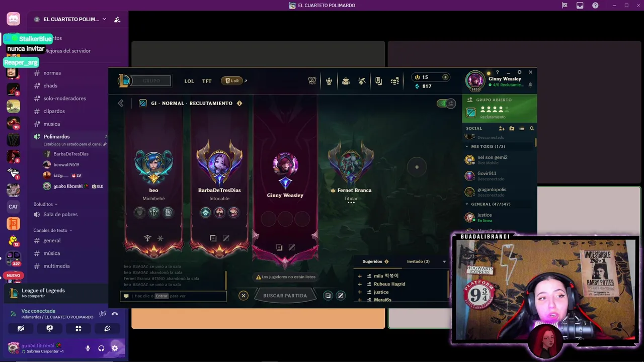Toggle second position selector under Ginny Weasley
Image resolution: width=644 pixels, height=362 pixels.
click(x=292, y=247)
